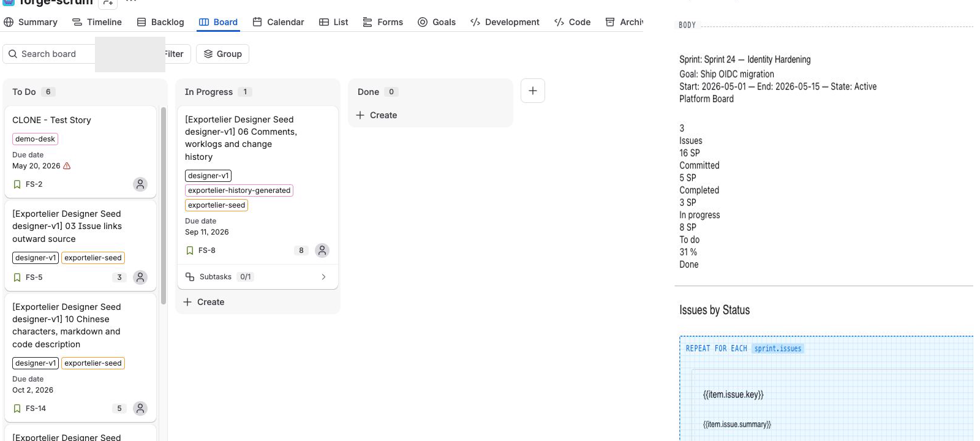The height and width of the screenshot is (441, 980).
Task: Click exportelier-history-generated label
Action: click(239, 190)
